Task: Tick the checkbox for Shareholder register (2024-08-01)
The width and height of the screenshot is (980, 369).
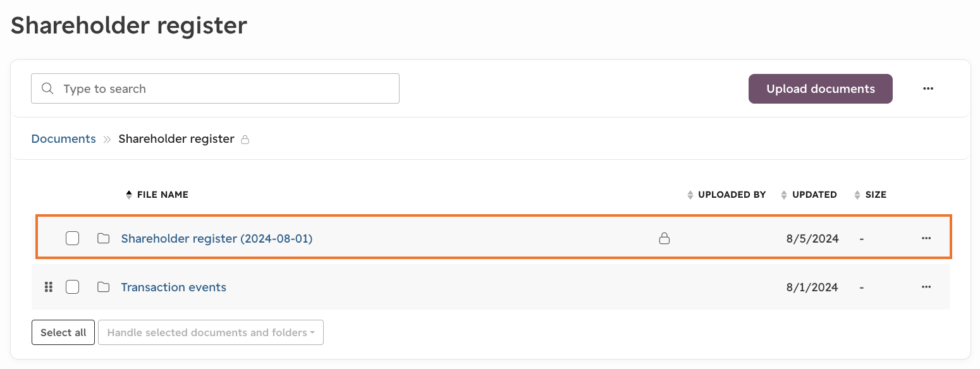Action: (x=73, y=238)
